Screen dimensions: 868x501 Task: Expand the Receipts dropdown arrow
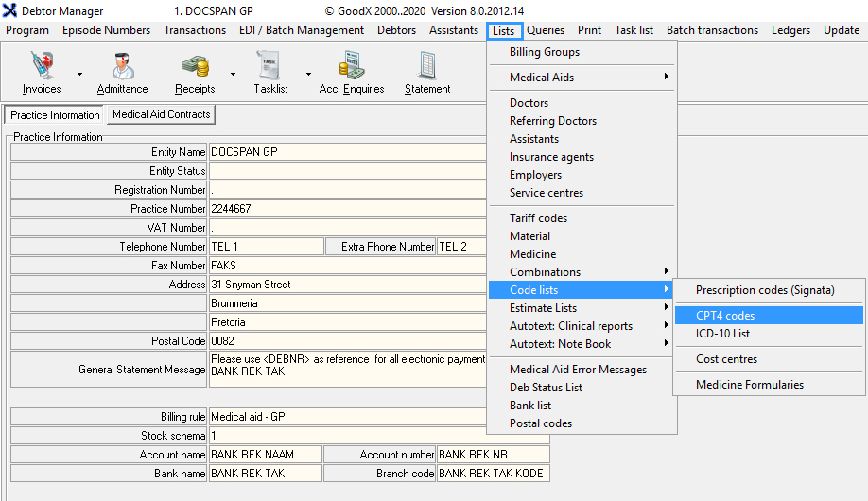(x=233, y=74)
